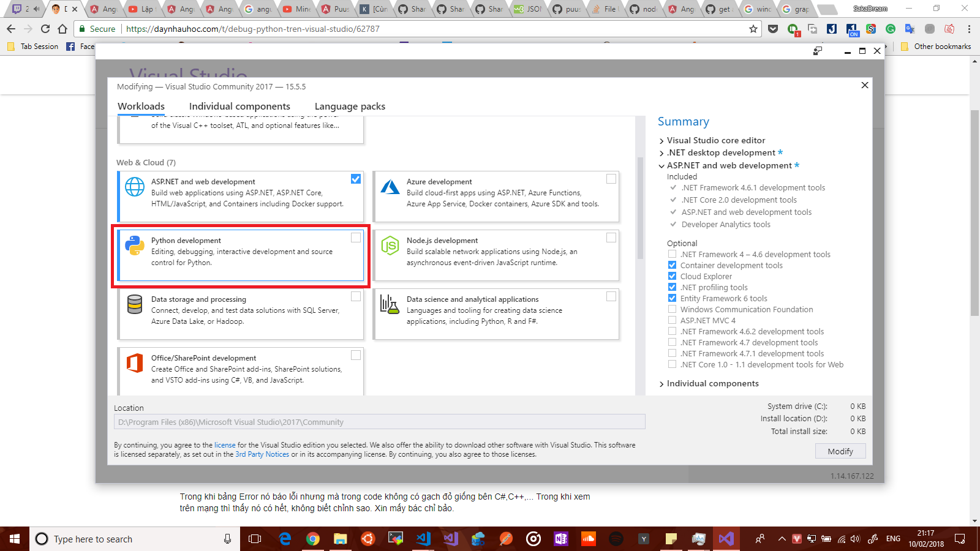Check the Azure development workload box
This screenshot has height=551, width=980.
coord(611,179)
